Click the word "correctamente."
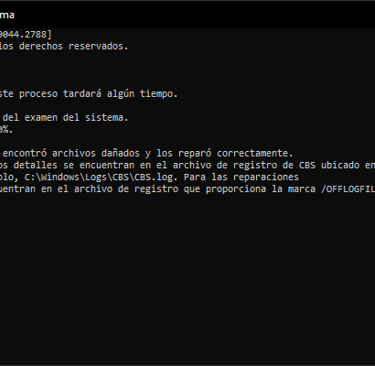 (x=254, y=153)
